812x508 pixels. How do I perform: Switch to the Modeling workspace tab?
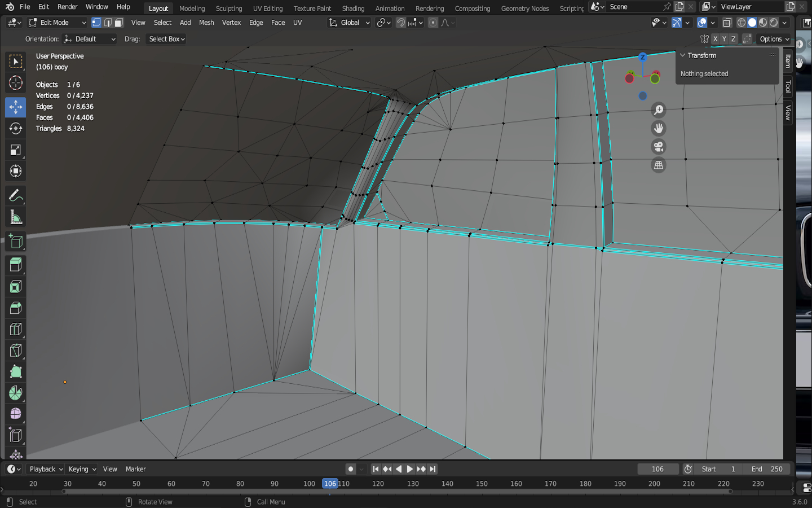192,8
